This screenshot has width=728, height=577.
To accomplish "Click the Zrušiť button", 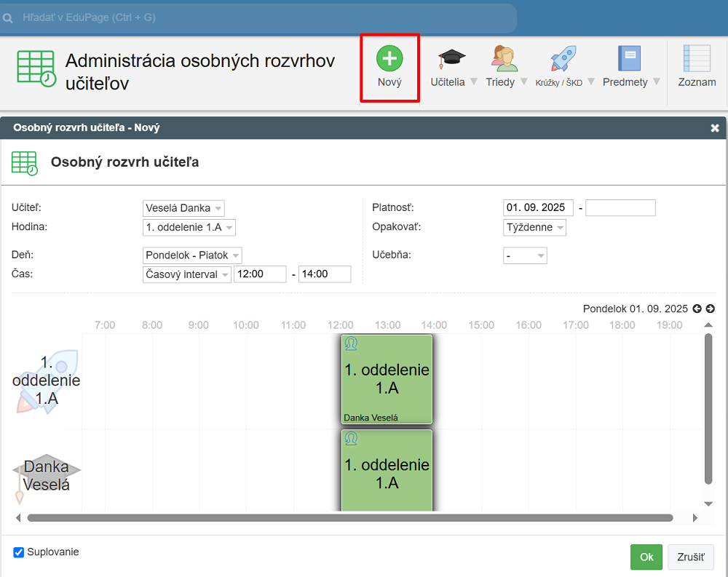I will pyautogui.click(x=690, y=557).
